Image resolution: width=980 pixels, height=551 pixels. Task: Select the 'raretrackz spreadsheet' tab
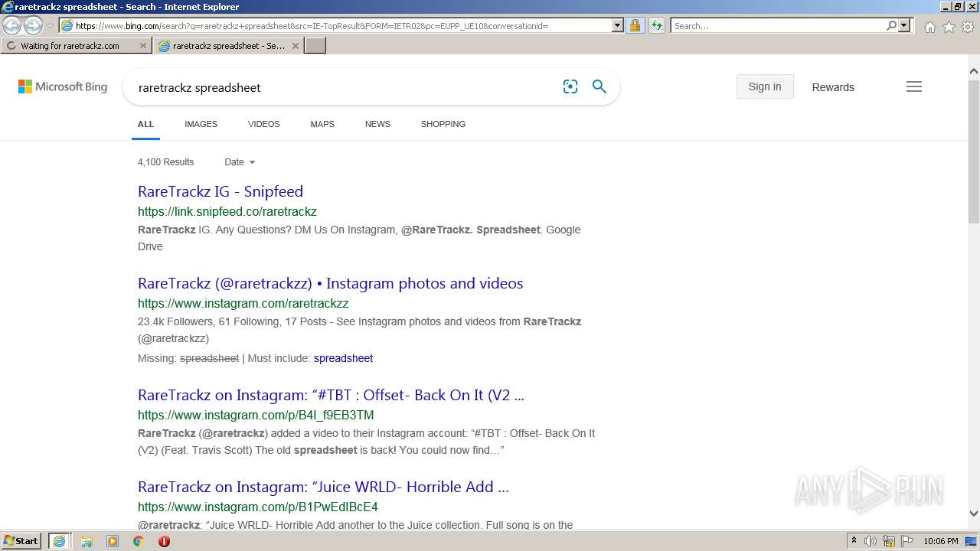click(x=229, y=46)
